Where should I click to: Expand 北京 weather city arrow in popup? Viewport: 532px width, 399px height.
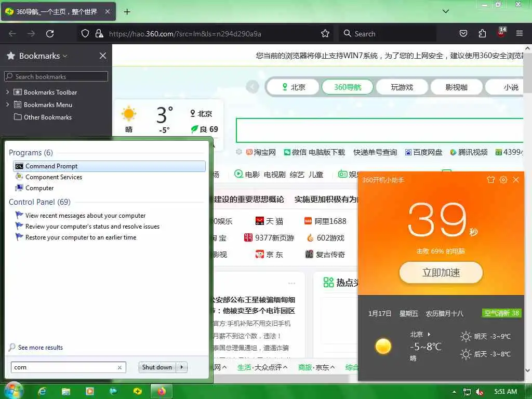pos(429,334)
